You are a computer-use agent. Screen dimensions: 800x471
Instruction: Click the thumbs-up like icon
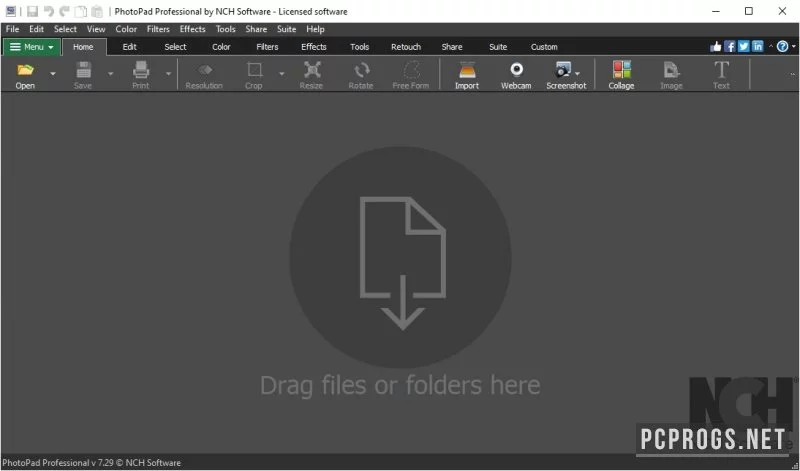tap(715, 46)
